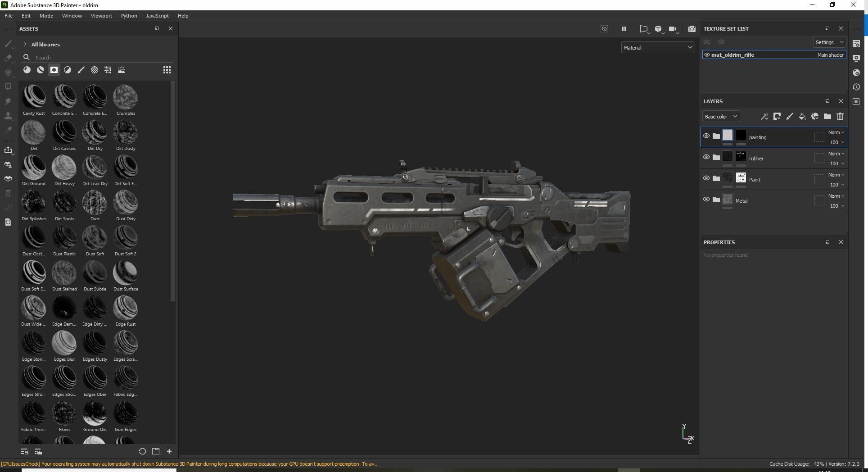The height and width of the screenshot is (472, 868).
Task: Select the Smudge tool in left toolbar
Action: [8, 101]
